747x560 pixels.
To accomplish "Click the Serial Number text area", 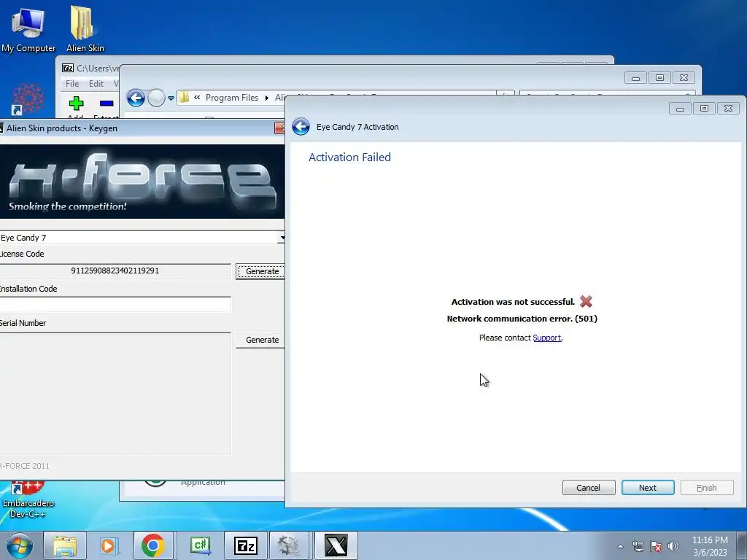I will click(x=115, y=393).
